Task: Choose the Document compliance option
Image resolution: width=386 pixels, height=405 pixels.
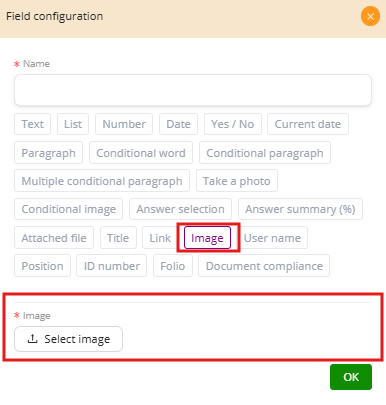Action: pos(264,266)
